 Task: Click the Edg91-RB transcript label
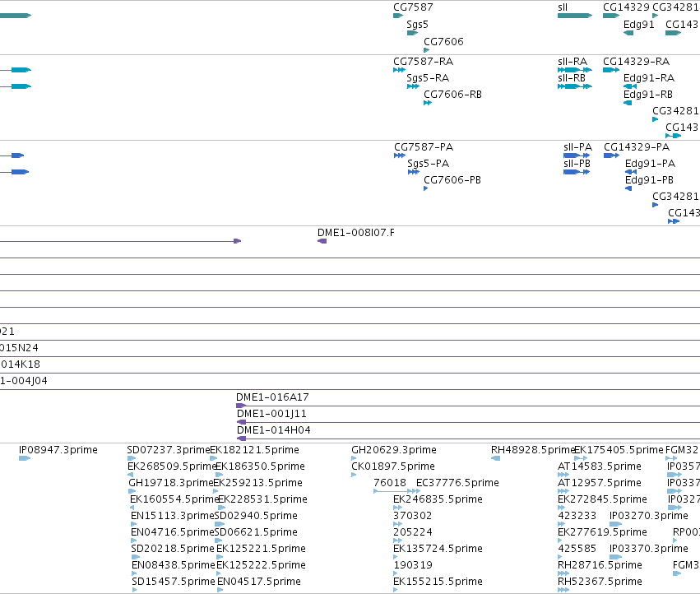click(x=648, y=95)
